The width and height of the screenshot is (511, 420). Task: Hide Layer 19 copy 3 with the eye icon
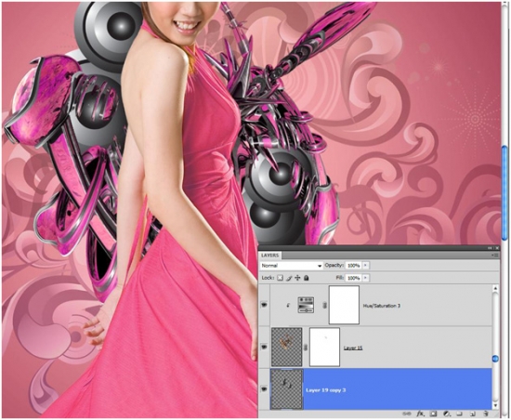(x=264, y=388)
